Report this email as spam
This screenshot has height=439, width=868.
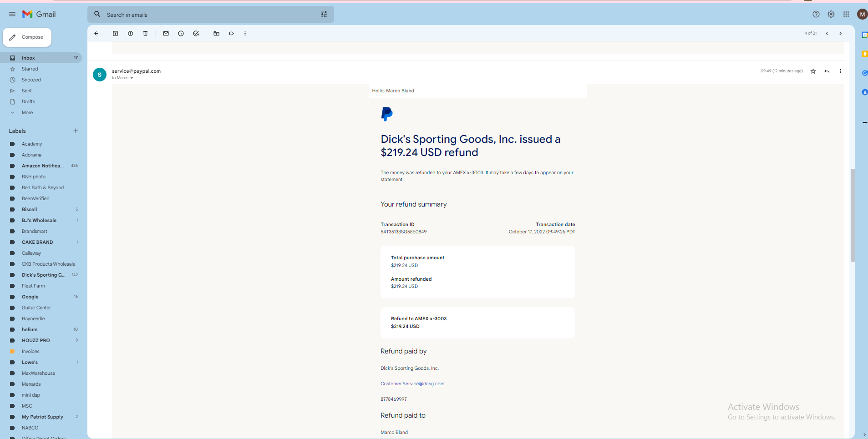(131, 33)
